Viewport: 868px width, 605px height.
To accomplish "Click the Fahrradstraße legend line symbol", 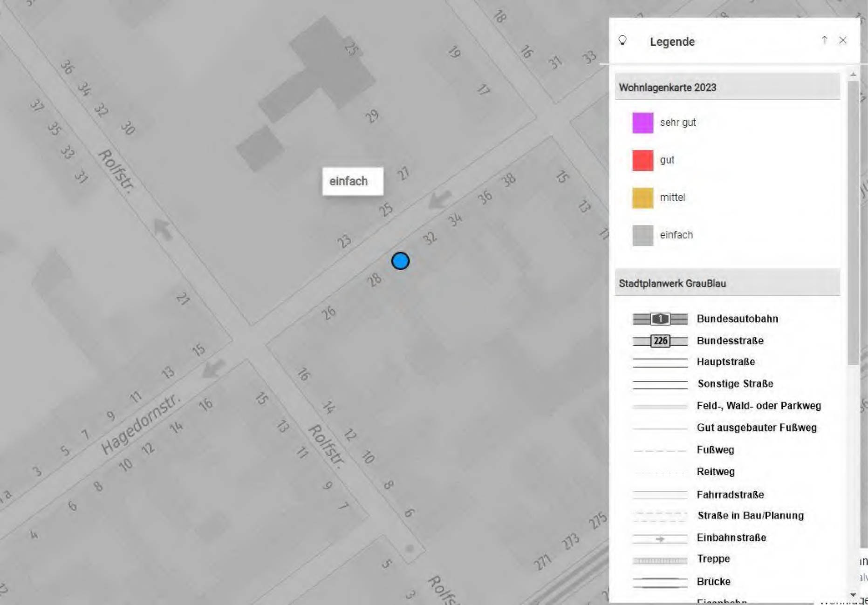I will [660, 495].
